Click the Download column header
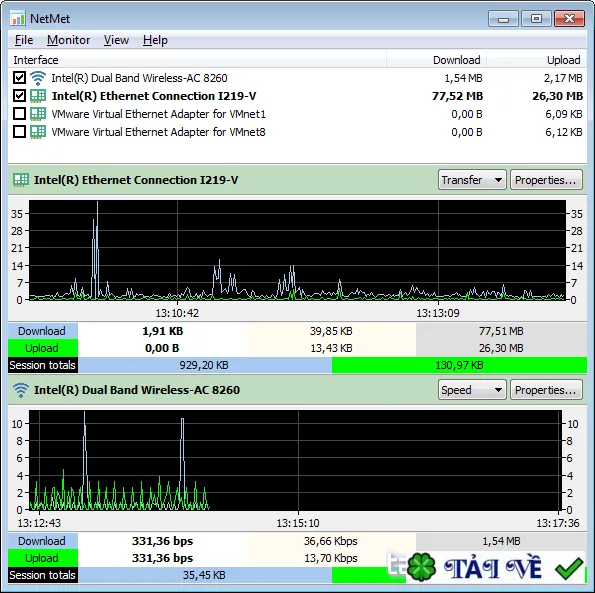 click(456, 60)
